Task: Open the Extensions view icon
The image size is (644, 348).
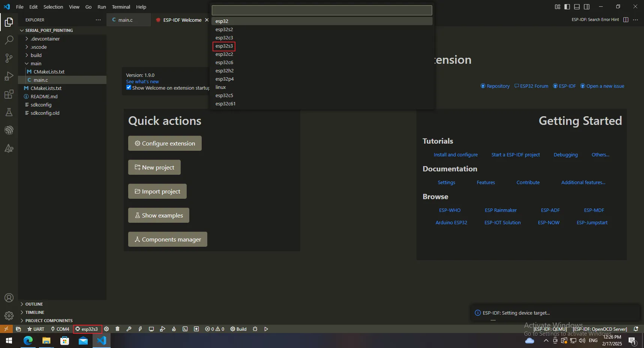Action: (9, 94)
